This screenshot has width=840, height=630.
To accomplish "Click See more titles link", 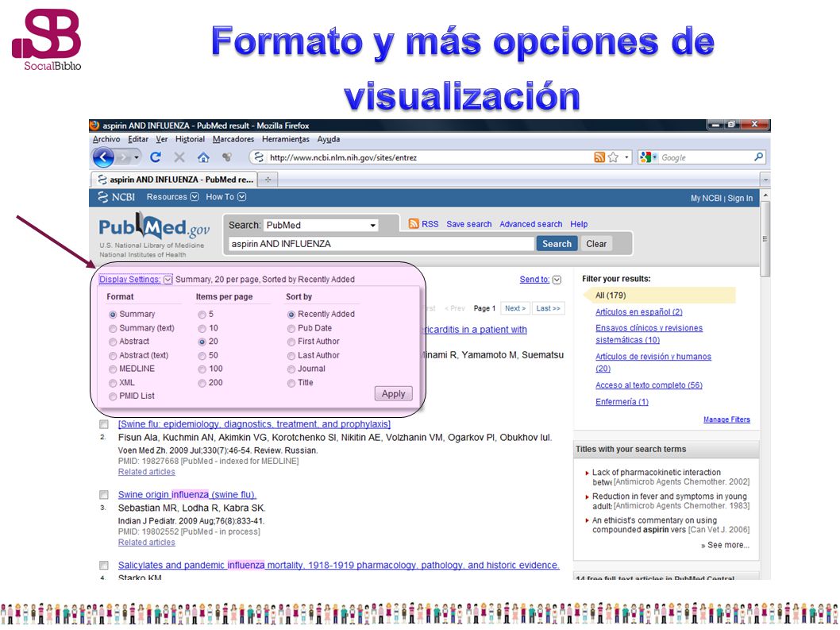I will pos(725,545).
